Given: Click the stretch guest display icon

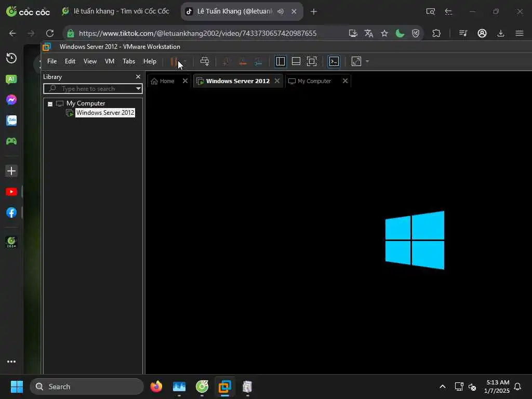Looking at the screenshot, I should [x=356, y=61].
